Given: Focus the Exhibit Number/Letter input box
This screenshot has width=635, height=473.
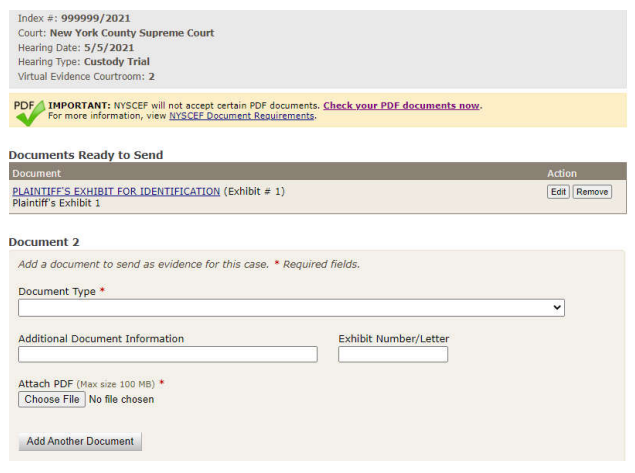Looking at the screenshot, I should pyautogui.click(x=392, y=354).
